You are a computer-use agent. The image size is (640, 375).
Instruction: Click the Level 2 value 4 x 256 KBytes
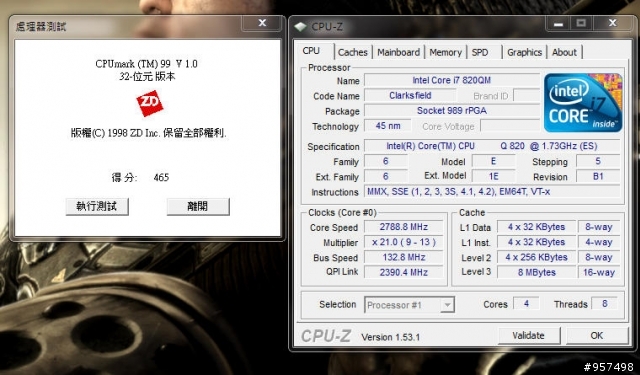pyautogui.click(x=536, y=257)
